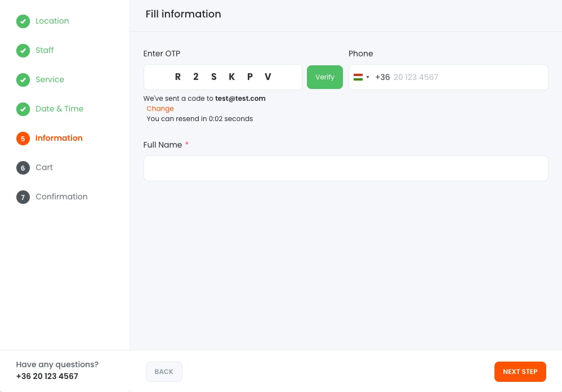The height and width of the screenshot is (392, 562).
Task: Click the Change email link
Action: click(160, 109)
